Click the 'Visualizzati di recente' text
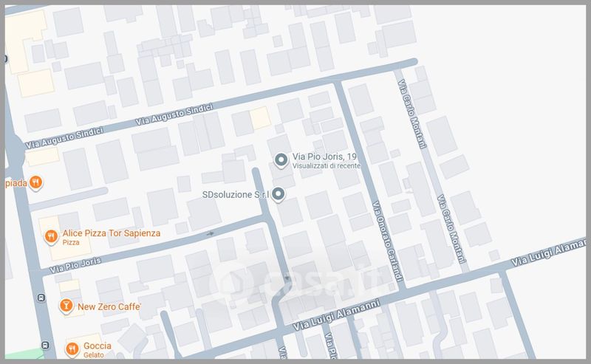This screenshot has height=364, width=591. (x=326, y=168)
